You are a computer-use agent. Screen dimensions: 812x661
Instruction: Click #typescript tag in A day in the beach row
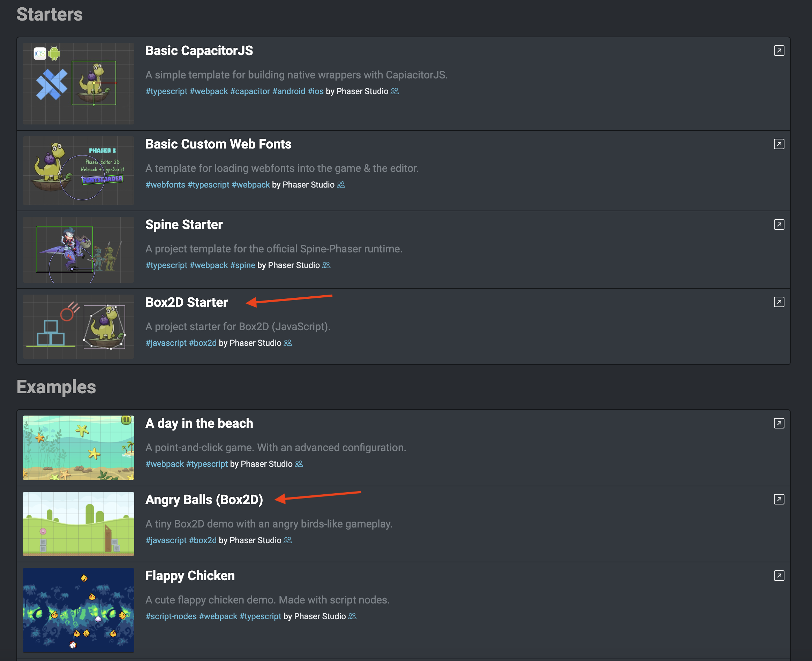click(x=207, y=464)
